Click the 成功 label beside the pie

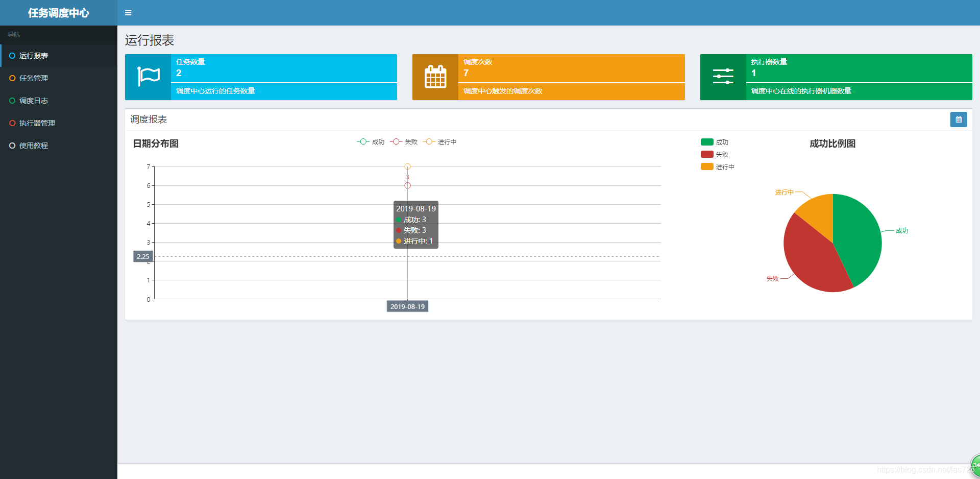[902, 231]
